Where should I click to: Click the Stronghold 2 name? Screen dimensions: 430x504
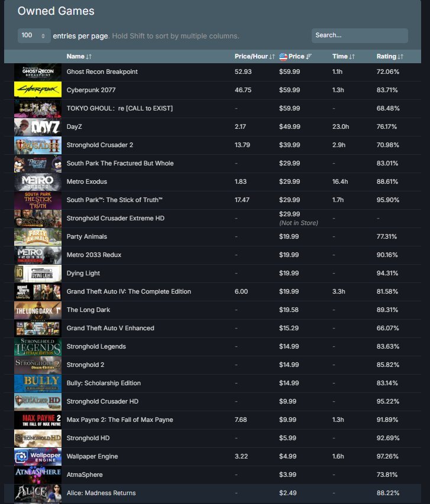pyautogui.click(x=85, y=365)
